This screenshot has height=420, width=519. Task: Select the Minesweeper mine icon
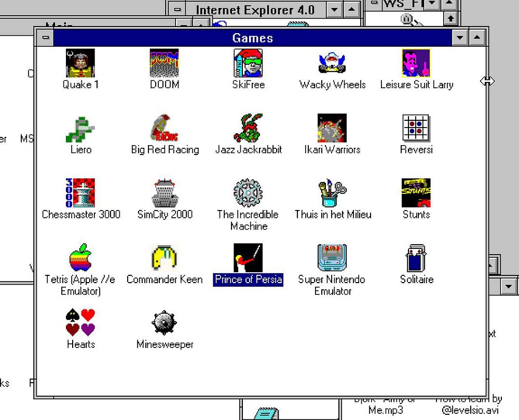click(164, 323)
